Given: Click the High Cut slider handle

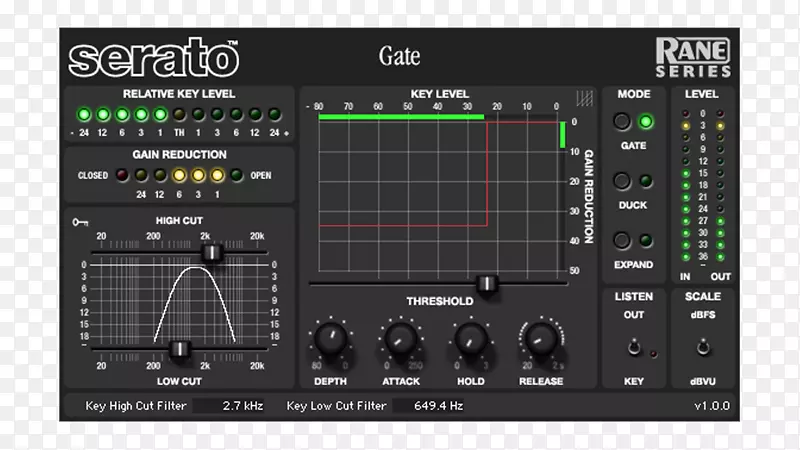Looking at the screenshot, I should coord(211,252).
